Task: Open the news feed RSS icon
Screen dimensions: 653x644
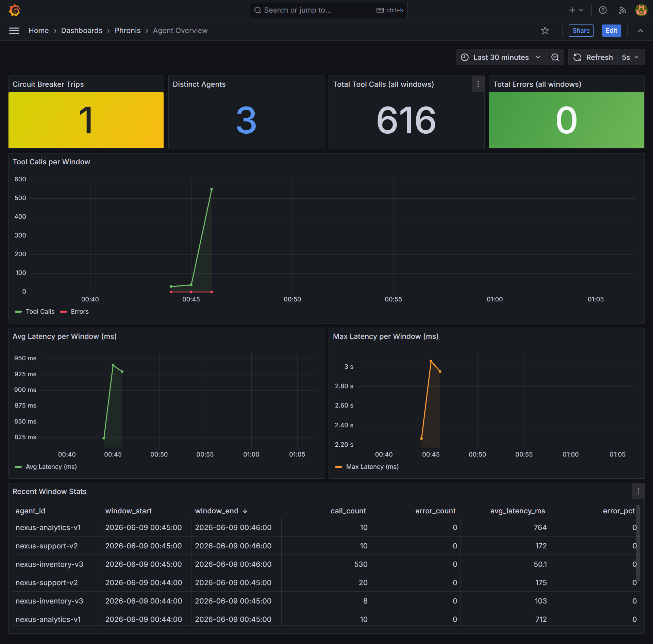Action: [622, 10]
